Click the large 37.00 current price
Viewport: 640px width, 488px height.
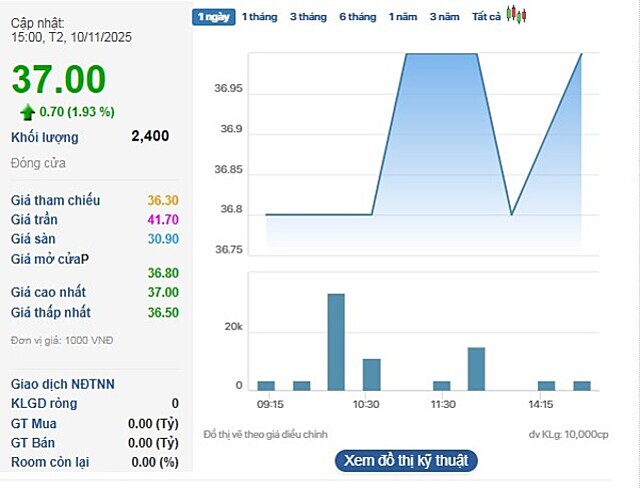click(x=58, y=79)
